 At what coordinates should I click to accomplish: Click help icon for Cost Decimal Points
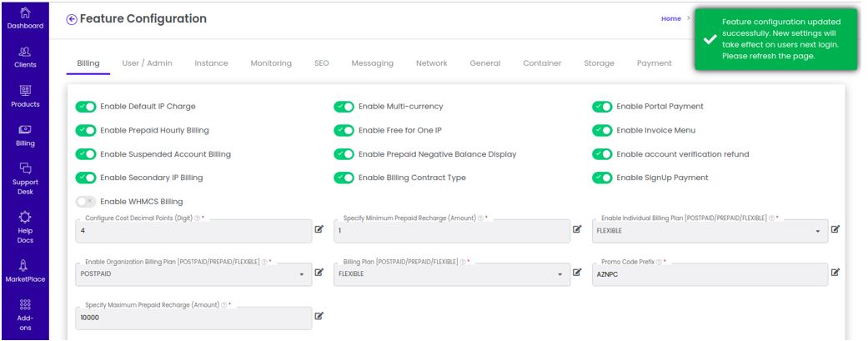pos(198,218)
